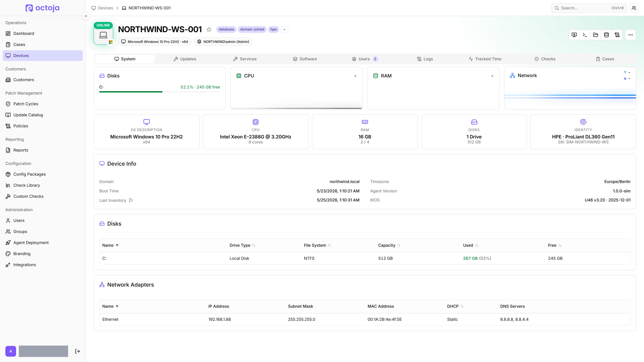The width and height of the screenshot is (644, 362).
Task: Switch to the Users tab
Action: pos(365,59)
